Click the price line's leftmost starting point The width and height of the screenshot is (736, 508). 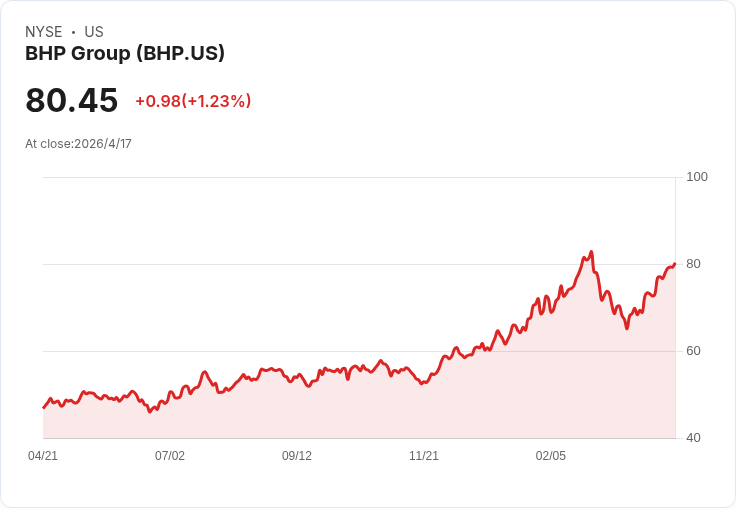pos(43,408)
